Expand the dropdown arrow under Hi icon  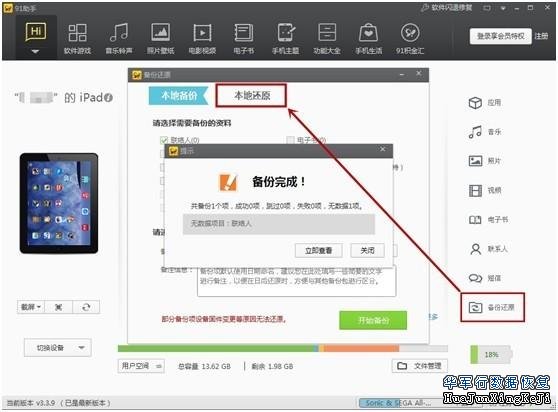pos(36,52)
